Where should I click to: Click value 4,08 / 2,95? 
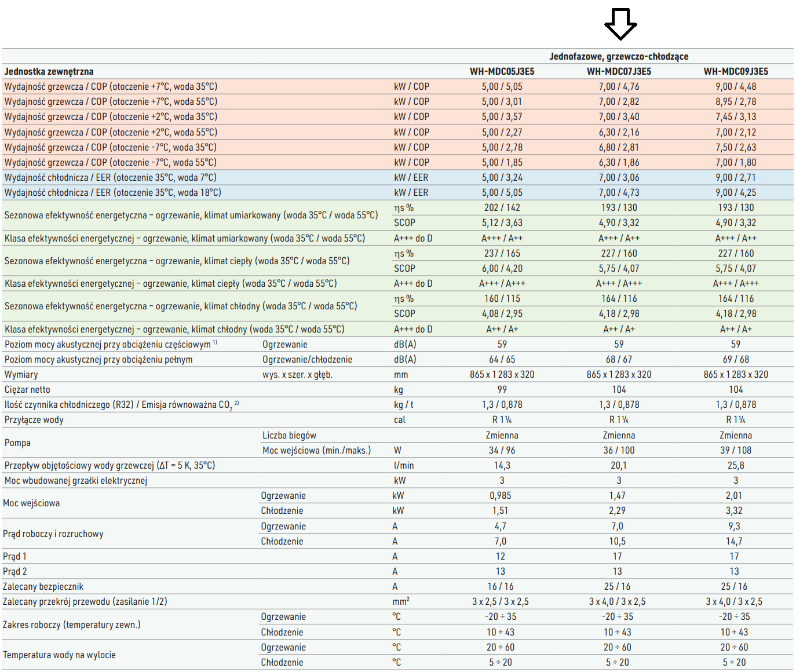click(x=502, y=313)
